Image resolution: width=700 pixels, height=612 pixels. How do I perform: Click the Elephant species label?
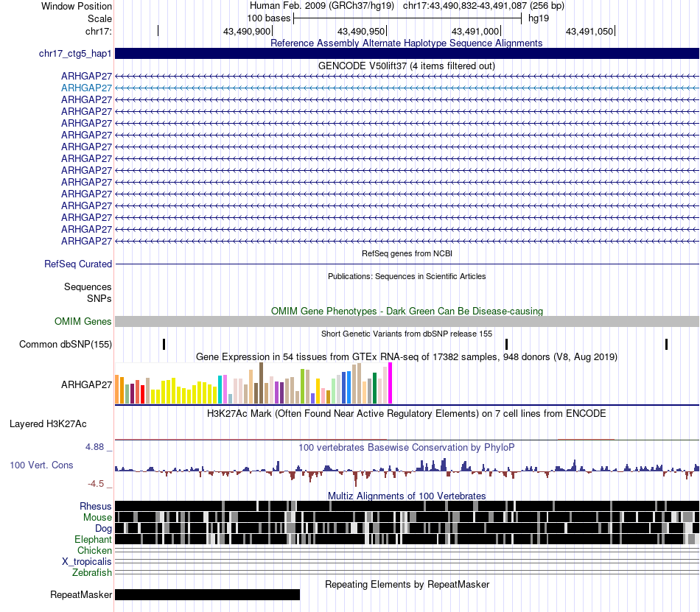point(93,540)
